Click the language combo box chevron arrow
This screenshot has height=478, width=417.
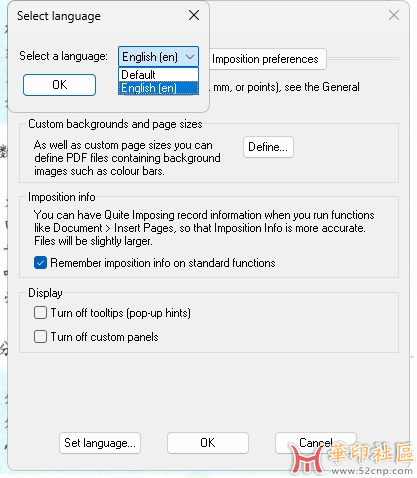point(190,57)
